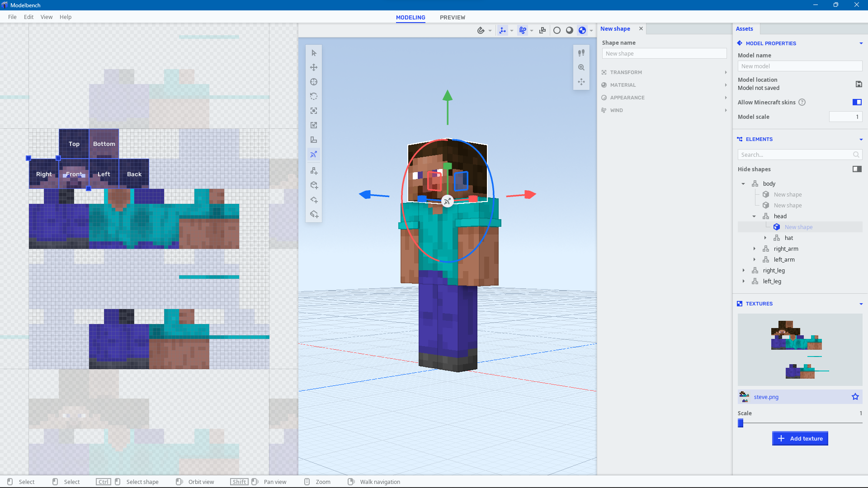Click the search magnifier in Elements
The height and width of the screenshot is (488, 868).
[x=856, y=155]
